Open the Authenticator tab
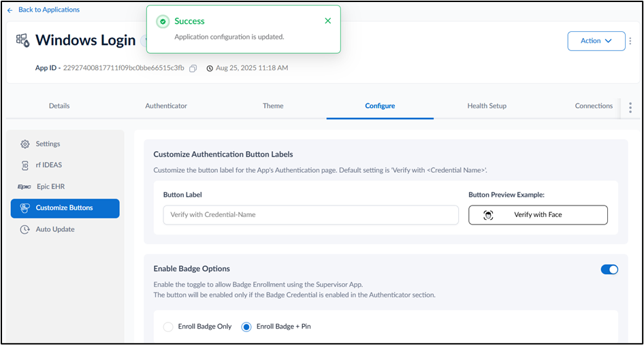Image resolution: width=644 pixels, height=345 pixels. [166, 106]
